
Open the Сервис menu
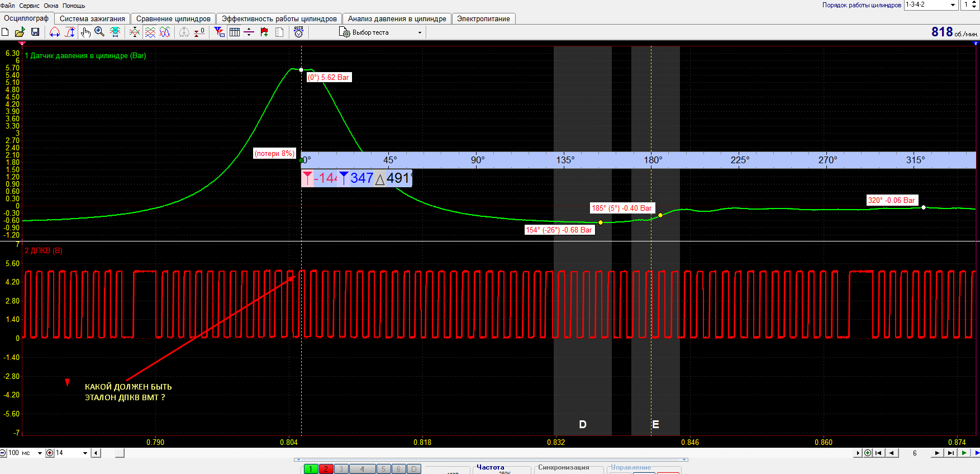coord(29,6)
